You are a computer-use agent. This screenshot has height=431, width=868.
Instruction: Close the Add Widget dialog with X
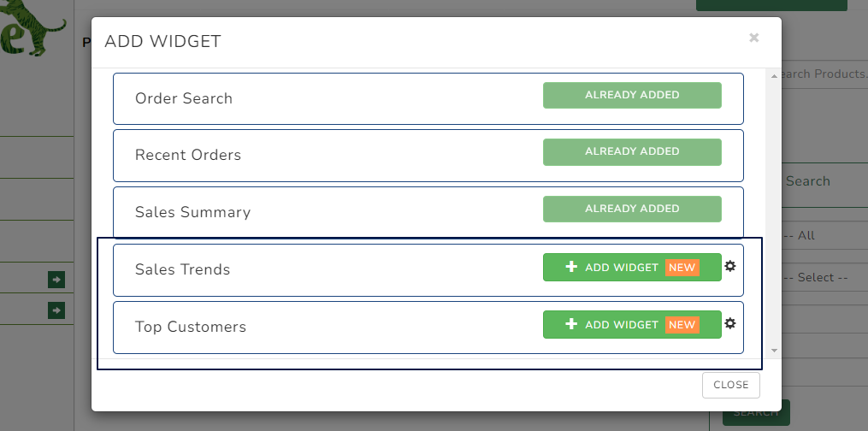click(x=753, y=38)
